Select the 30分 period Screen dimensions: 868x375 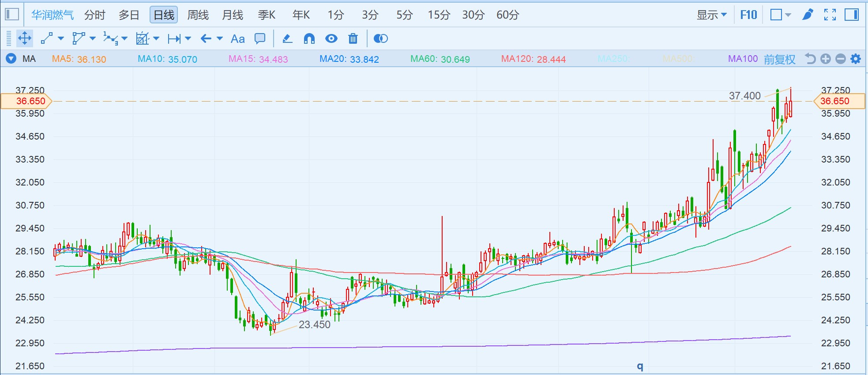click(x=473, y=15)
